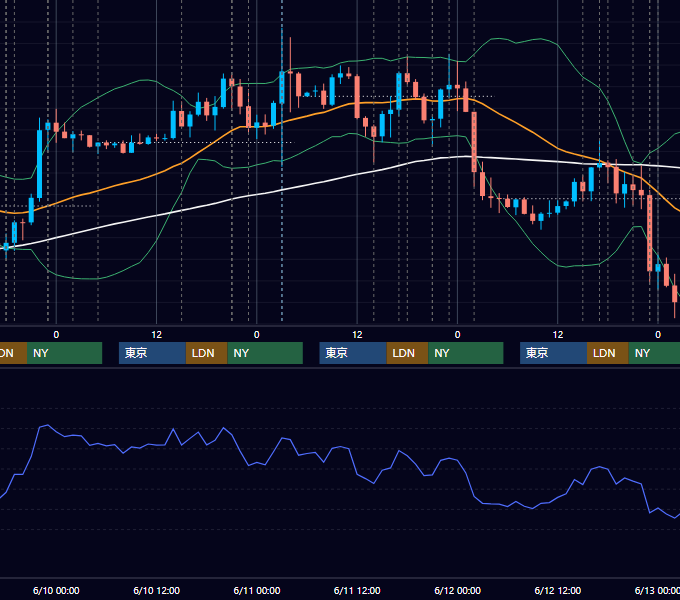
Task: Select the LDN block after first 東京
Action: click(206, 353)
